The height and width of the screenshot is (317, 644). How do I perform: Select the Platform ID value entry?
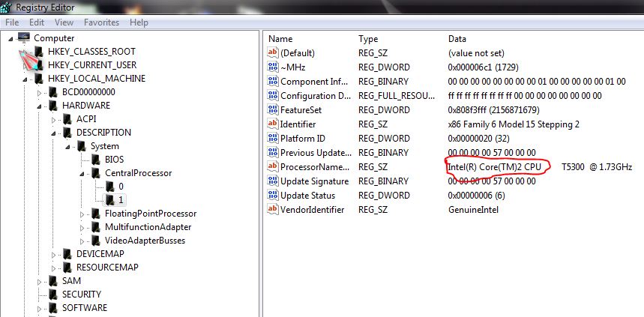coord(303,139)
